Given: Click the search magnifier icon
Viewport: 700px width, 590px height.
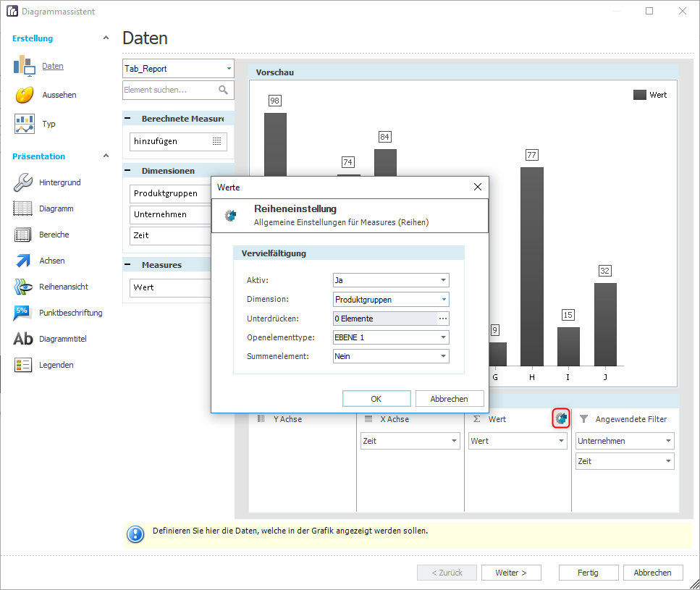Looking at the screenshot, I should (223, 90).
